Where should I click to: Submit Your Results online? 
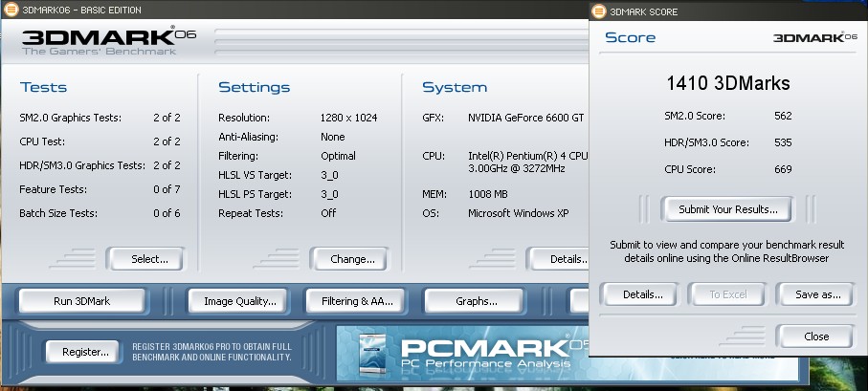[725, 209]
